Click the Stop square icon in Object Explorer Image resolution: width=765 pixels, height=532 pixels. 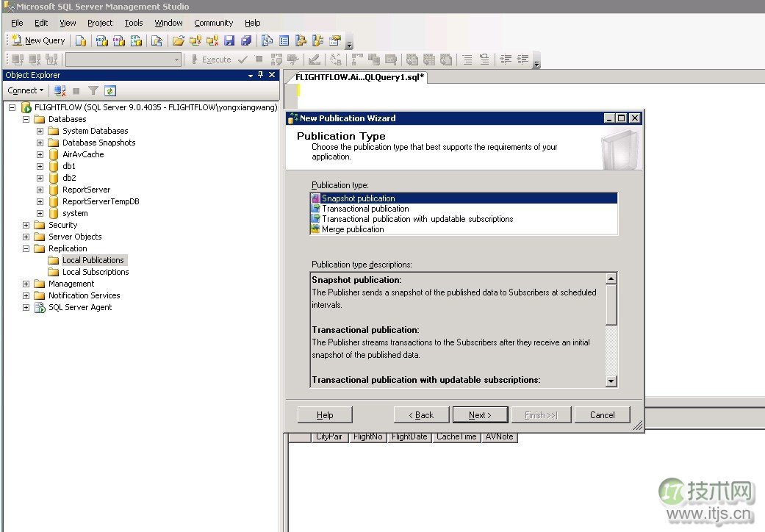(x=76, y=90)
